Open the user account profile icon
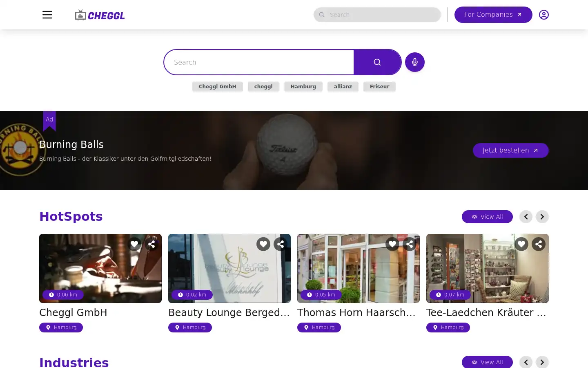The height and width of the screenshot is (368, 588). click(543, 15)
